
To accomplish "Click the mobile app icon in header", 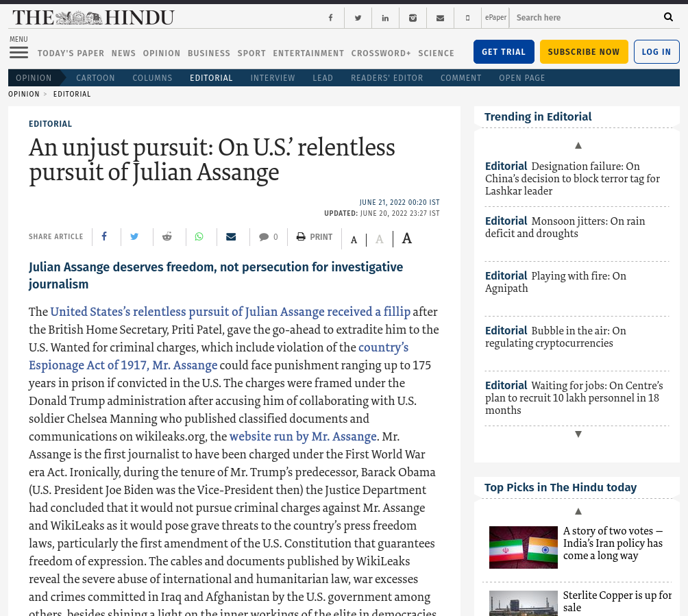I will 468,18.
